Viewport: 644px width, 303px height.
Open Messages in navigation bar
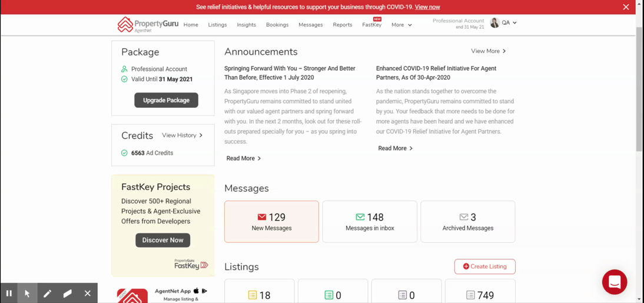(310, 25)
